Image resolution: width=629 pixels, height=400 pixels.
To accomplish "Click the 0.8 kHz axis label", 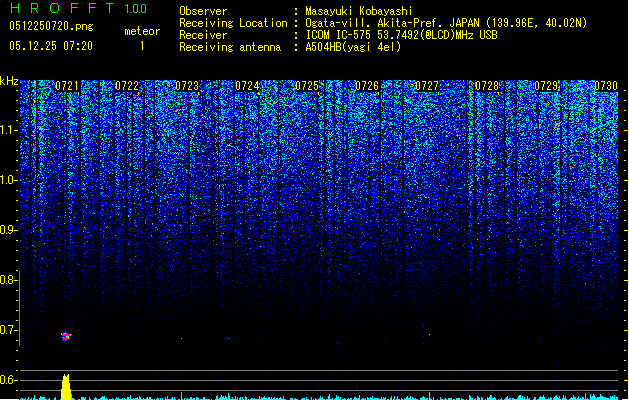I will pyautogui.click(x=8, y=280).
